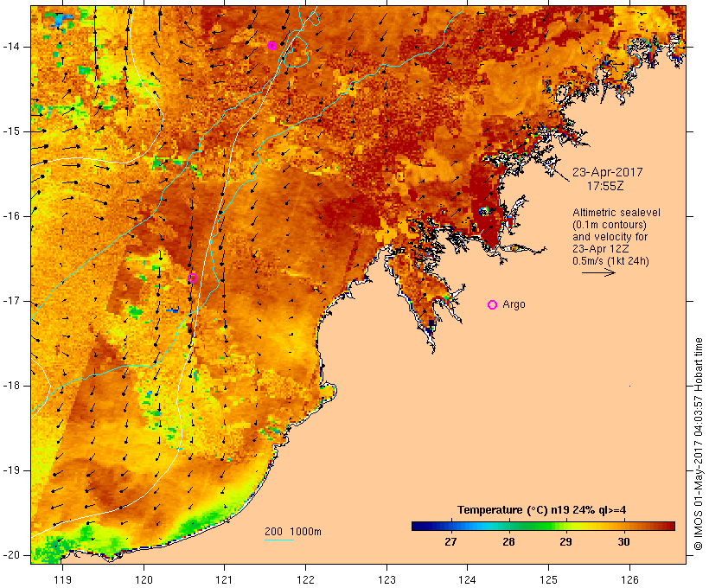Click the 119 longitude axis label
Screen dimensions: 709x588
[x=63, y=579]
